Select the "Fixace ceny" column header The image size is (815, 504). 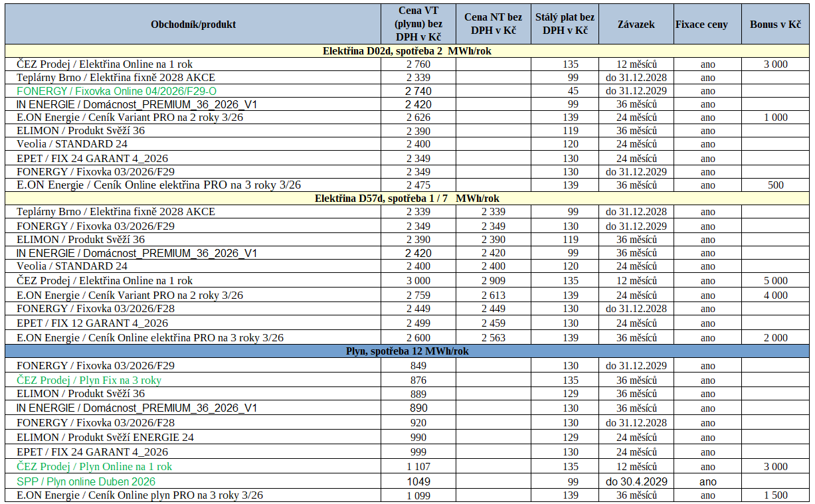pos(701,25)
